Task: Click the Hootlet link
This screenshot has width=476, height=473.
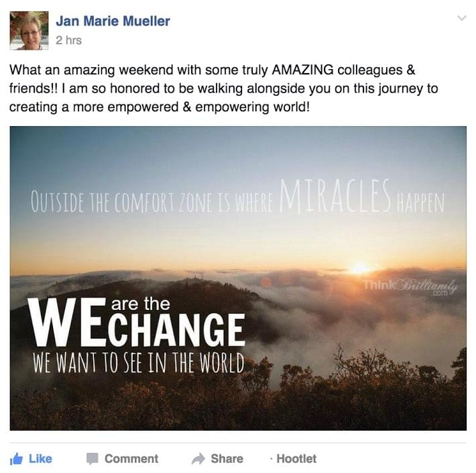Action: pyautogui.click(x=296, y=459)
